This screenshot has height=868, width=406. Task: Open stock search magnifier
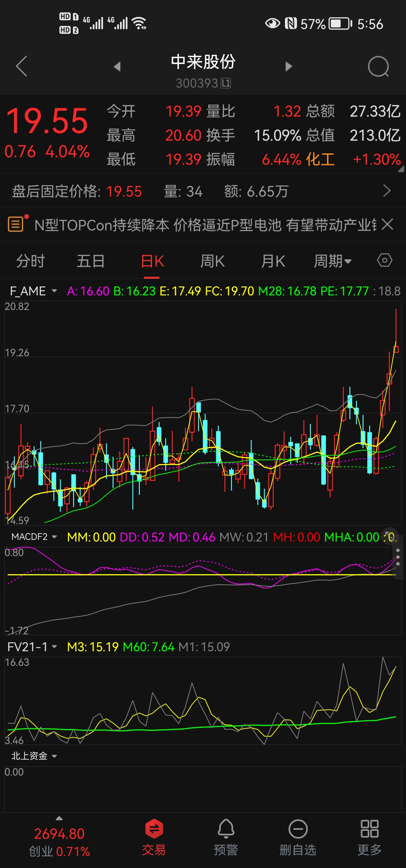point(378,67)
